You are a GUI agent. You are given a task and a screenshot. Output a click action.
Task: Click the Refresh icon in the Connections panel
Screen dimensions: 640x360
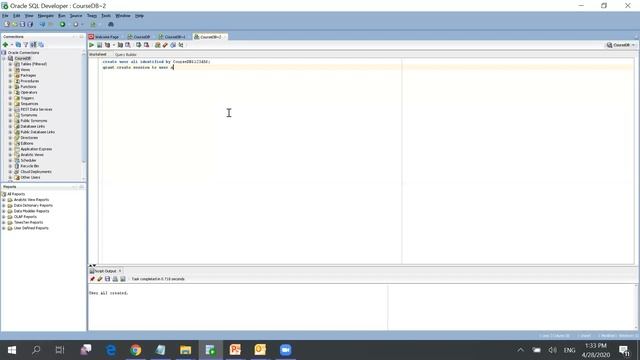18,44
